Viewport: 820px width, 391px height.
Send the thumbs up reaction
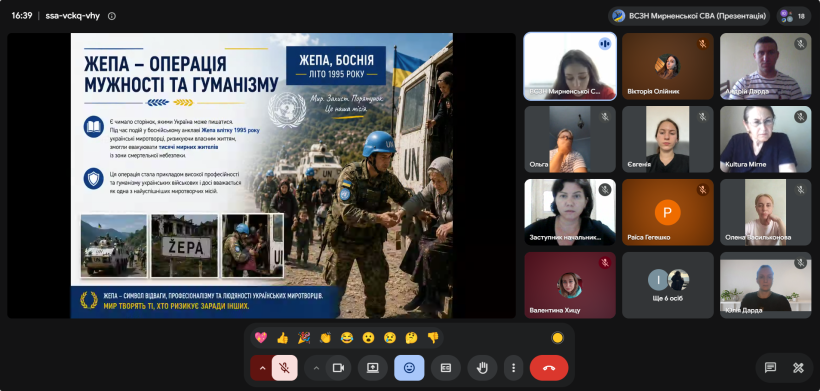(282, 338)
